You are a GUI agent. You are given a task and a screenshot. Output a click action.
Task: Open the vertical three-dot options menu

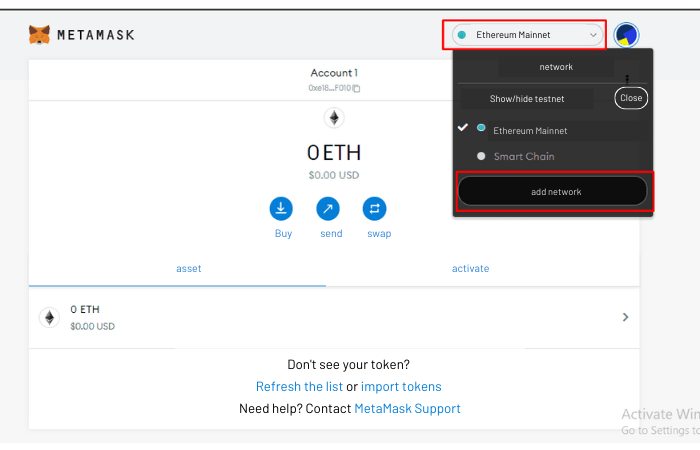click(627, 79)
